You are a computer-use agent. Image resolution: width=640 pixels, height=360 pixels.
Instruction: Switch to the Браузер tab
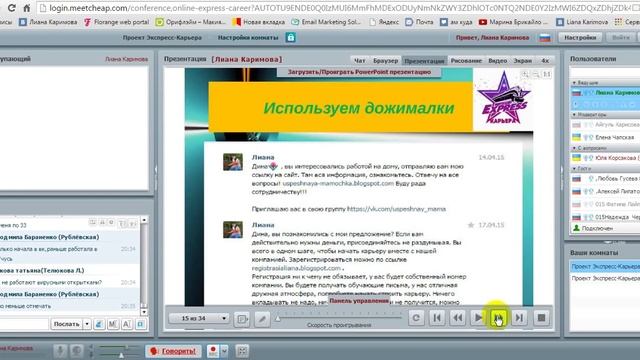tap(385, 60)
